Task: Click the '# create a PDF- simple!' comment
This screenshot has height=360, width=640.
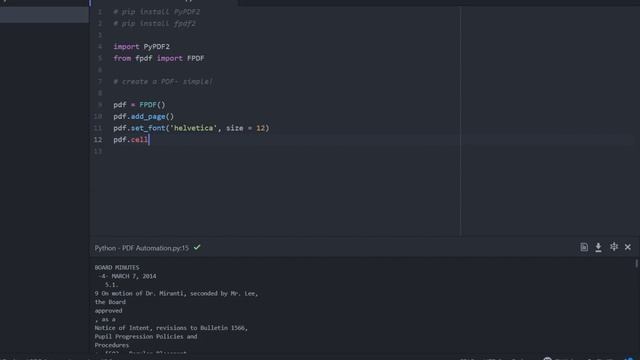Action: pyautogui.click(x=163, y=82)
